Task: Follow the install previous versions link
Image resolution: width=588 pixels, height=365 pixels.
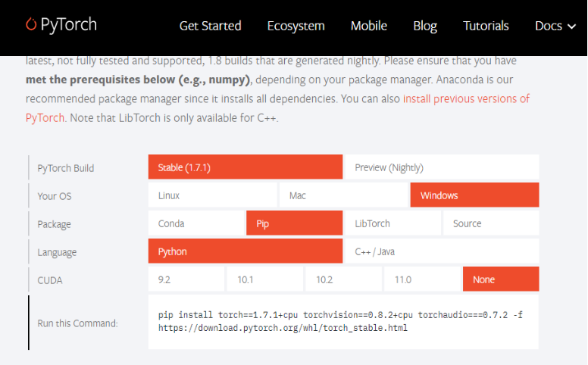Action: click(465, 98)
